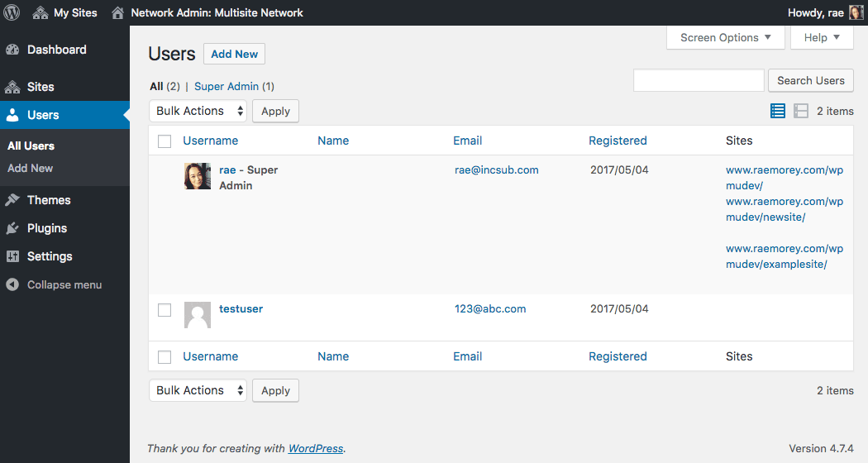The width and height of the screenshot is (868, 463).
Task: Sort by Name in table footer
Action: [333, 356]
